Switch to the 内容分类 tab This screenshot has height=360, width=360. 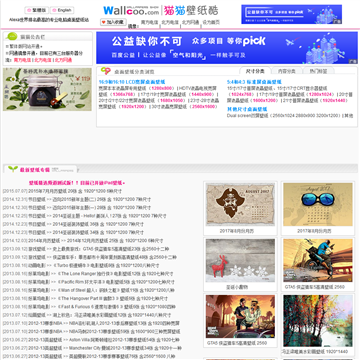pos(287,71)
